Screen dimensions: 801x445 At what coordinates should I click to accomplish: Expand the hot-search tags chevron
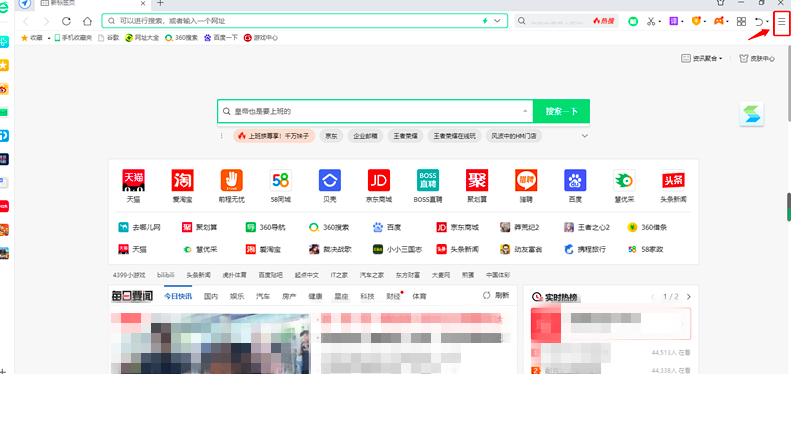point(584,136)
